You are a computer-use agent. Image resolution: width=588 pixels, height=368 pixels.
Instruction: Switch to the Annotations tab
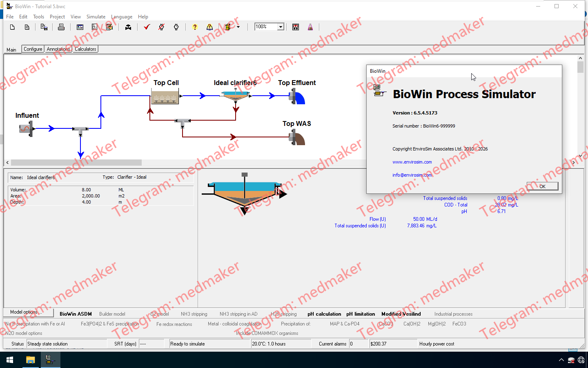58,49
